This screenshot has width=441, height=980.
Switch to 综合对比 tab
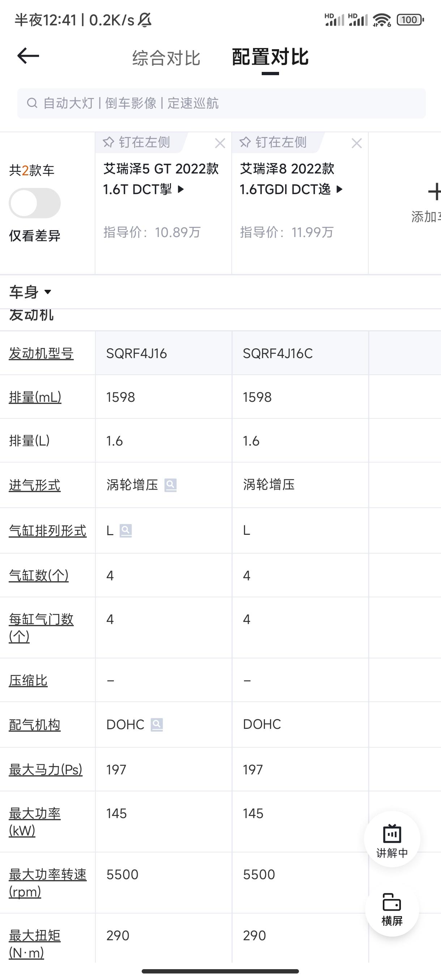click(166, 58)
